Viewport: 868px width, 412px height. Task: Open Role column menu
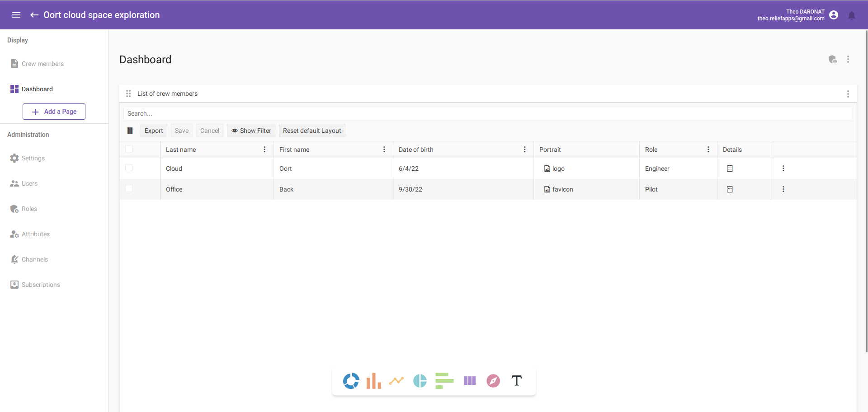[708, 150]
